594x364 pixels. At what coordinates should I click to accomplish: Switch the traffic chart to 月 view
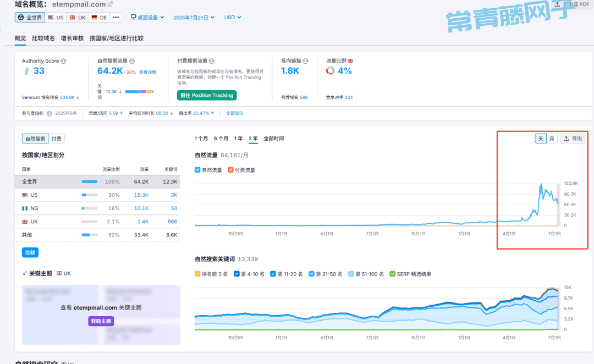(552, 139)
